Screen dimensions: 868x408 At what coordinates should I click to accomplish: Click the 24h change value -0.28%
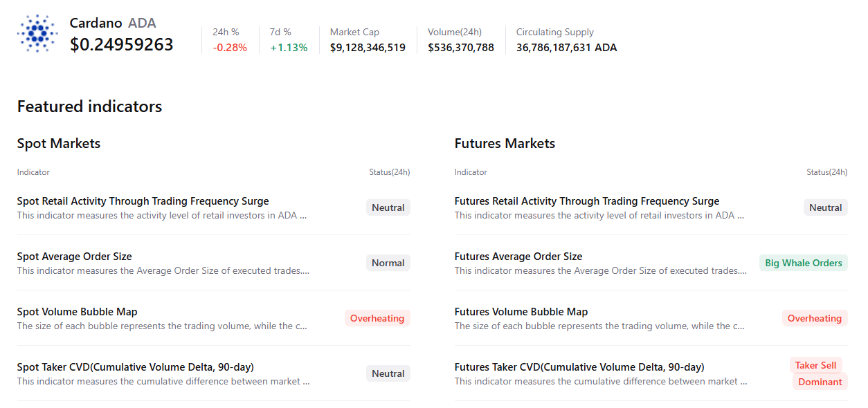[x=230, y=48]
